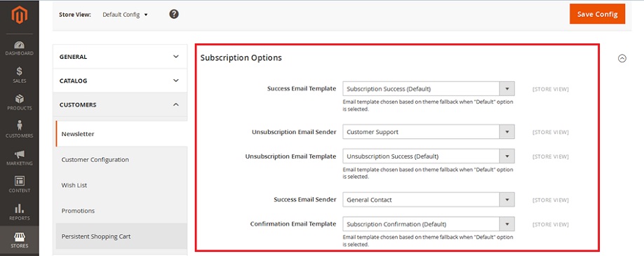Expand the Catalog settings group
Viewport: 644px width, 256px height.
[120, 81]
